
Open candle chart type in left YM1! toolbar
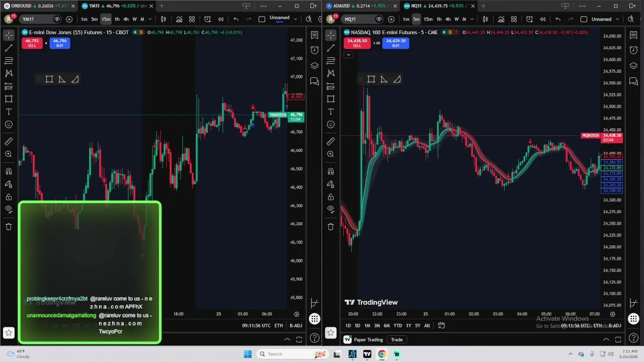click(163, 19)
